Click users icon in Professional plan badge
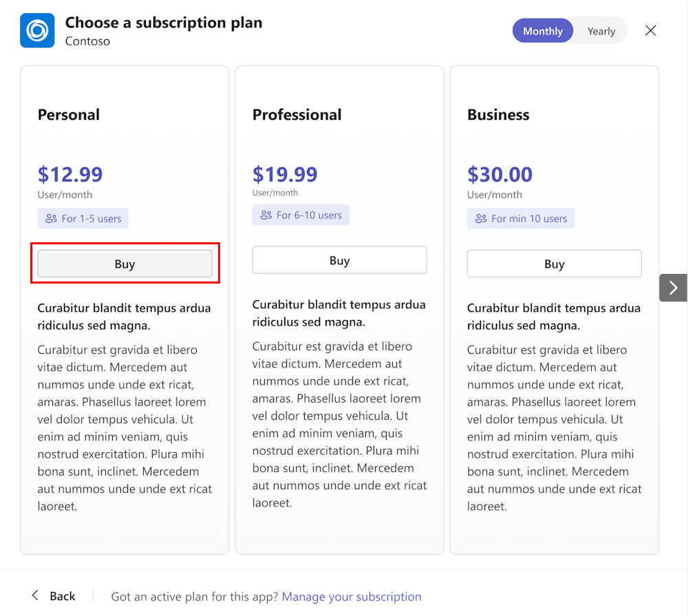Image resolution: width=688 pixels, height=616 pixels. [266, 215]
